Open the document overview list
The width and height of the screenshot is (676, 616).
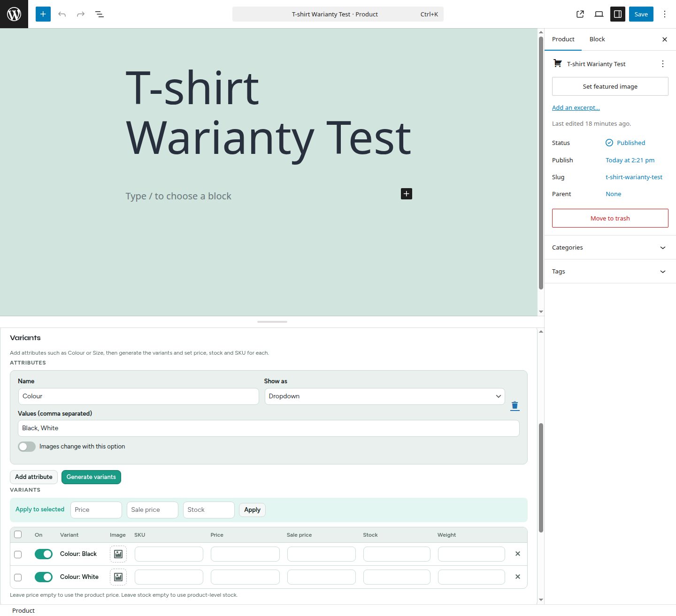(x=100, y=14)
